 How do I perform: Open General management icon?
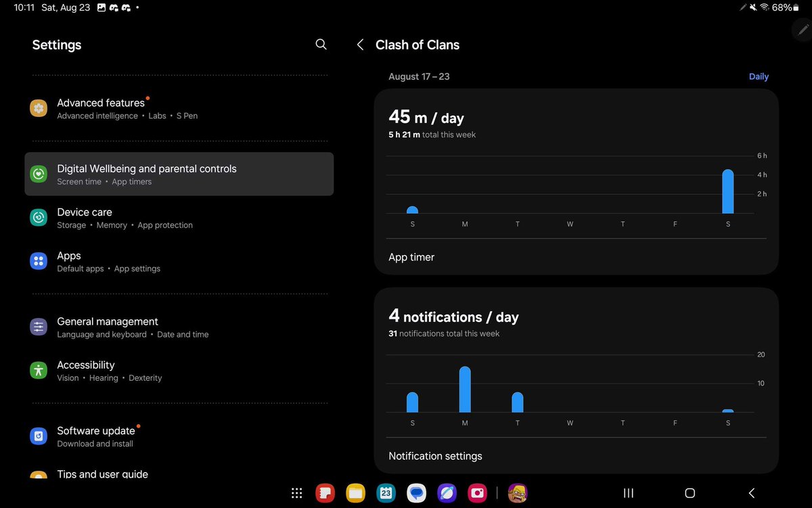point(39,327)
